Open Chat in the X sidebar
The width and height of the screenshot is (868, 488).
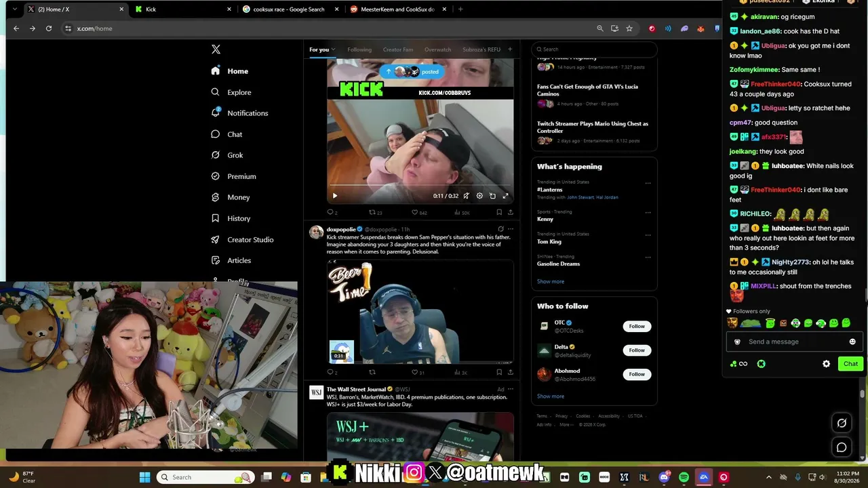coord(226,134)
